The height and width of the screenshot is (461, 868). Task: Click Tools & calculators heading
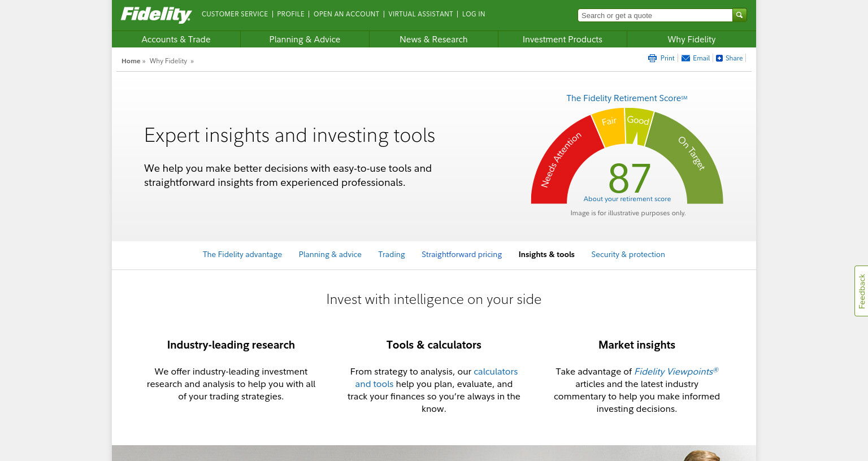433,345
